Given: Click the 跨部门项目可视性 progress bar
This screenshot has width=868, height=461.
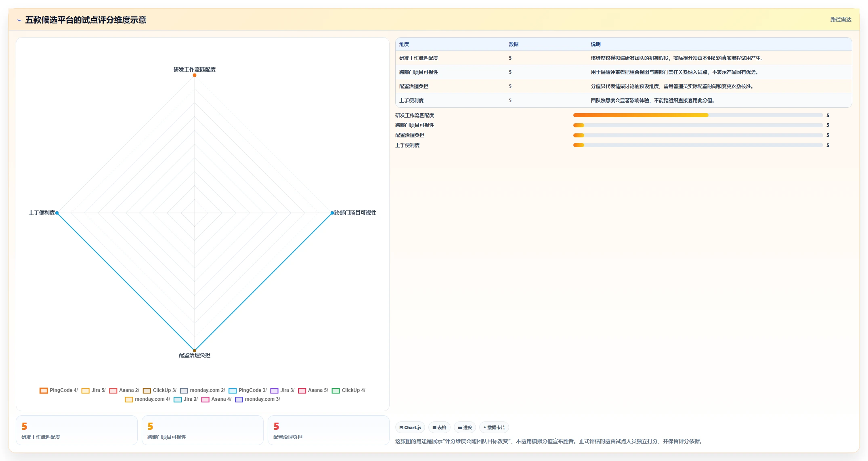Looking at the screenshot, I should pyautogui.click(x=698, y=125).
